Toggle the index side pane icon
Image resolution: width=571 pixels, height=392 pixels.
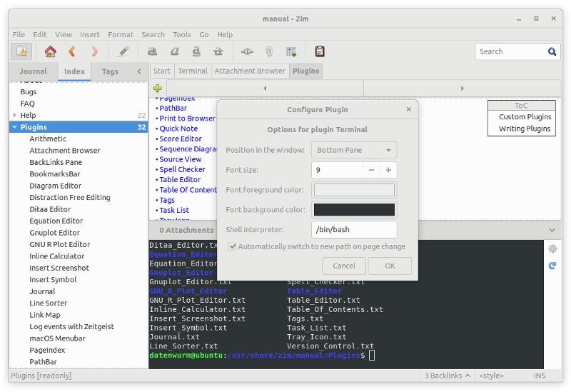[21, 51]
